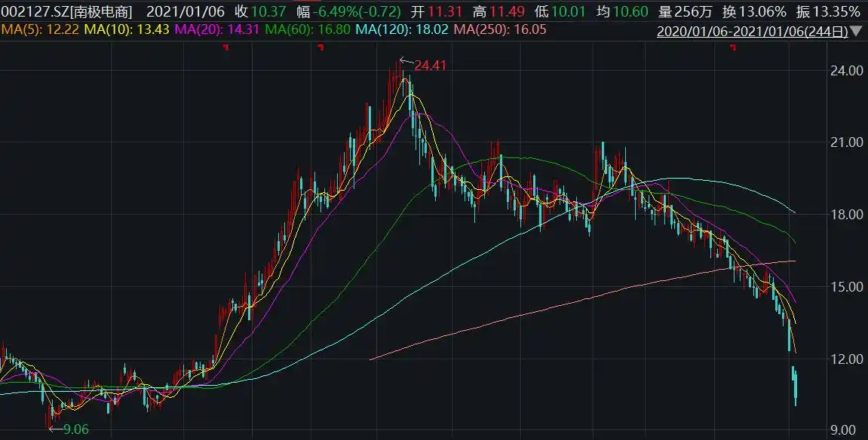The width and height of the screenshot is (868, 440).
Task: Click the rightmost red event marker atop chart
Action: [x=732, y=48]
